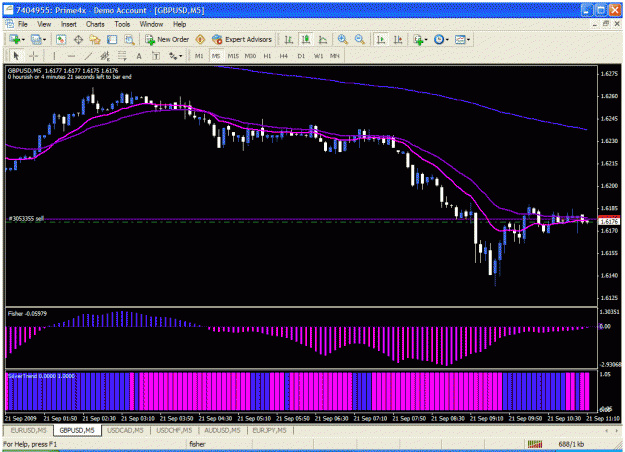Show the Navigator panel via folder-star icon

click(95, 39)
